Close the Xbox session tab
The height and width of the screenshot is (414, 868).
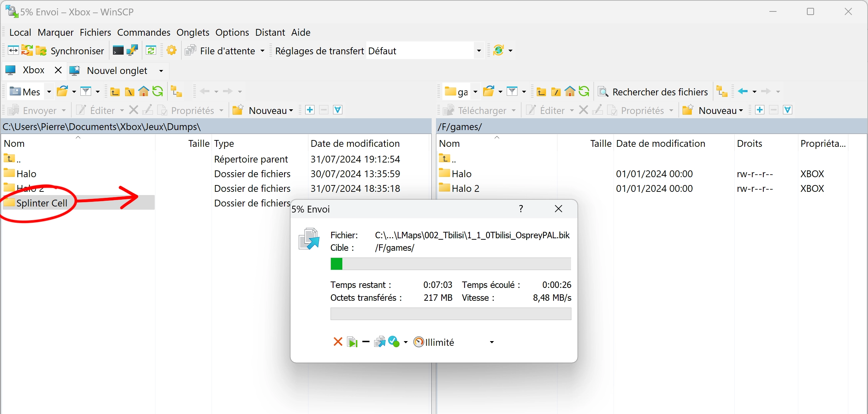pyautogui.click(x=58, y=70)
